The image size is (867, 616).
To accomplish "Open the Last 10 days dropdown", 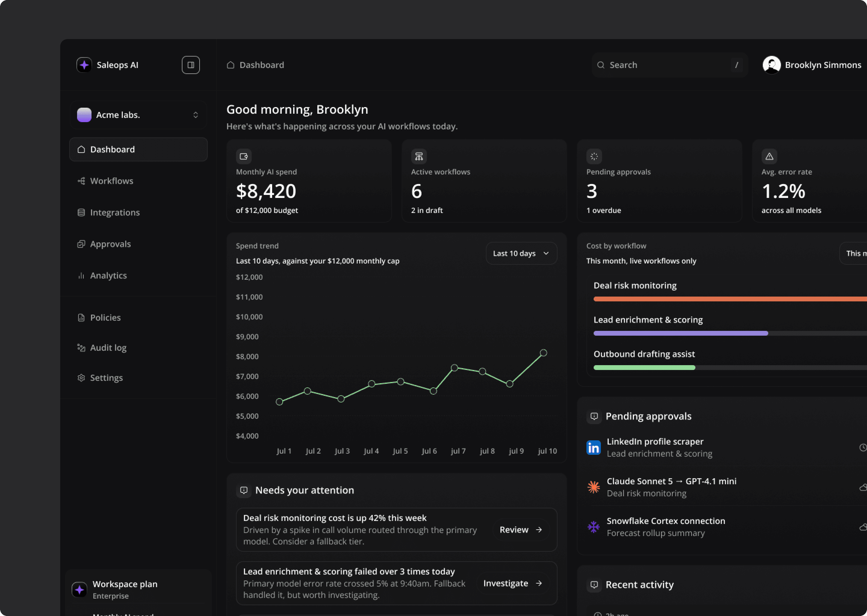I will (521, 253).
